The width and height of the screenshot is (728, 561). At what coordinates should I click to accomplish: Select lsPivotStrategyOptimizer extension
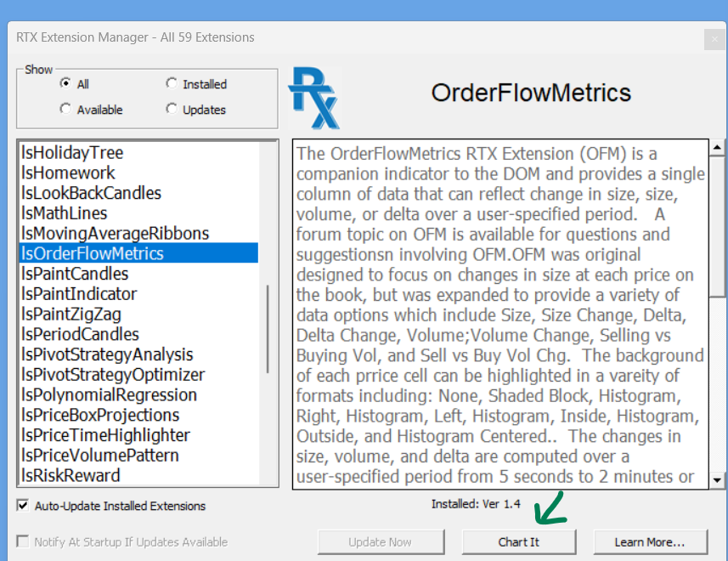coord(138,374)
